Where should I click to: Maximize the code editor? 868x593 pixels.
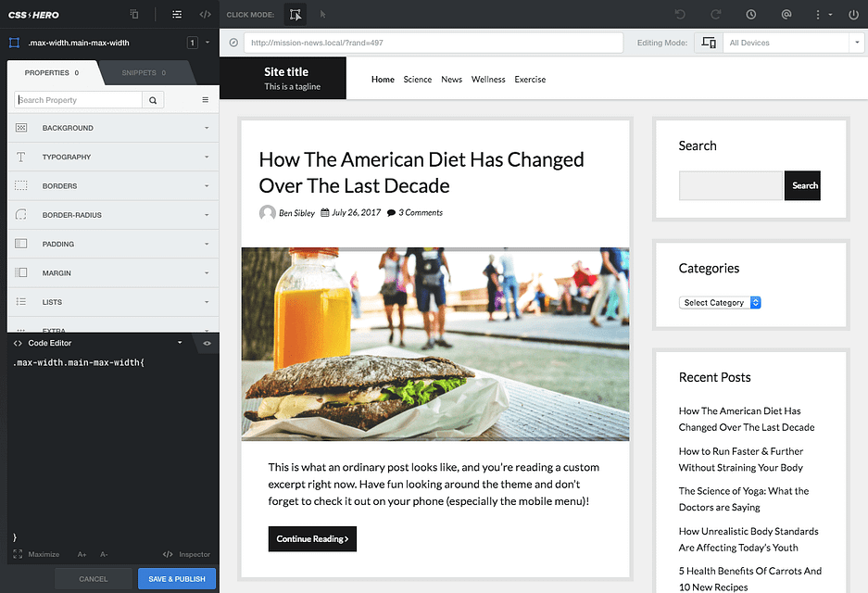(x=36, y=554)
